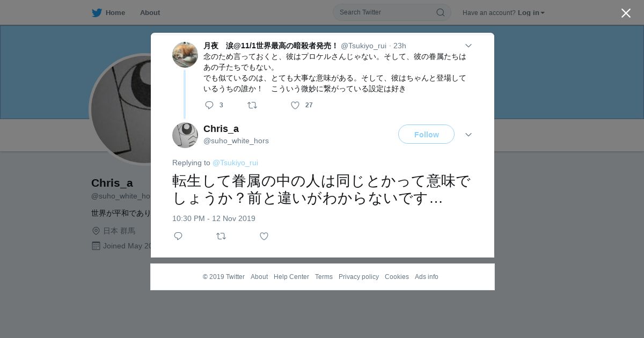Click the search magnifier icon

pos(440,12)
